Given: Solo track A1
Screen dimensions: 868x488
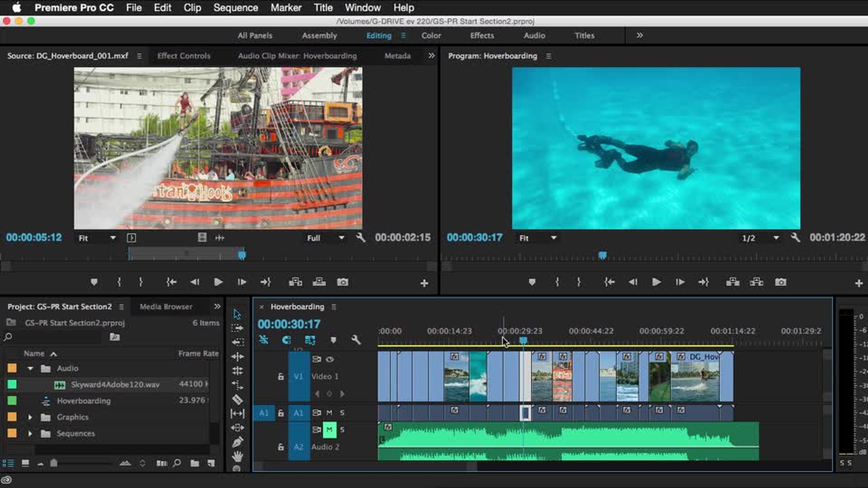Looking at the screenshot, I should (342, 413).
